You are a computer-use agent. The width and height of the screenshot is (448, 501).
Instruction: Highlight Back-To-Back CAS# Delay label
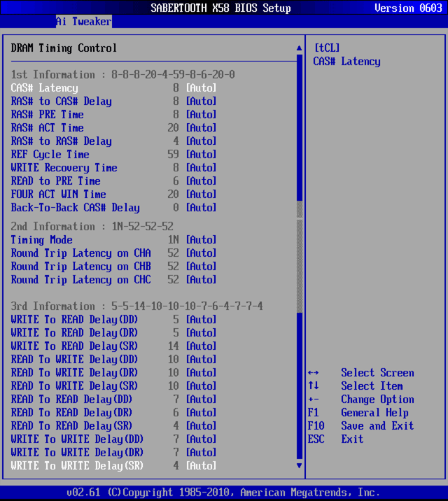coord(75,208)
